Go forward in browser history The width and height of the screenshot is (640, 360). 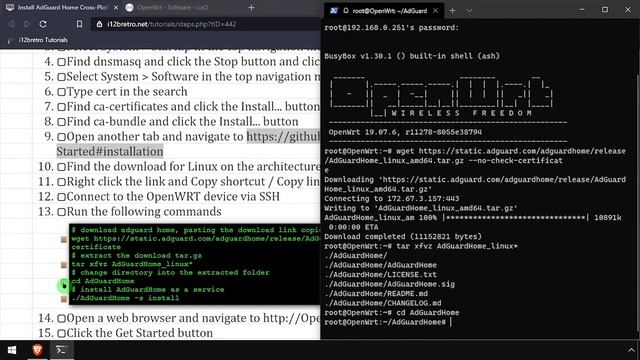[x=27, y=24]
